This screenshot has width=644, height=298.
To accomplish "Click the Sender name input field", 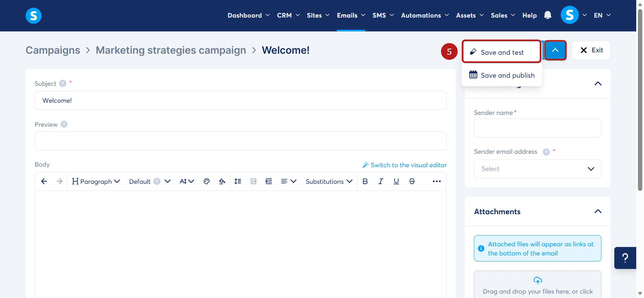I will click(x=537, y=128).
